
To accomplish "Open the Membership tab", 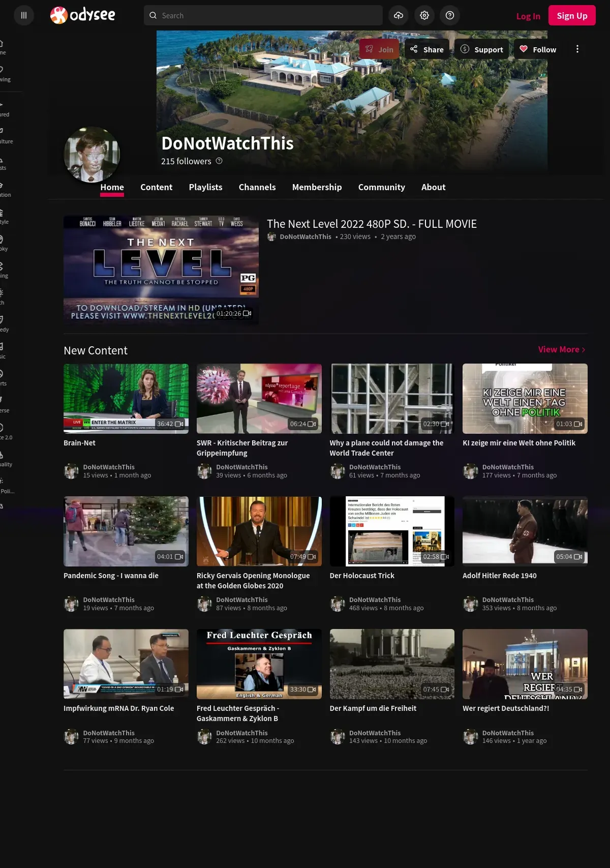I will point(317,187).
